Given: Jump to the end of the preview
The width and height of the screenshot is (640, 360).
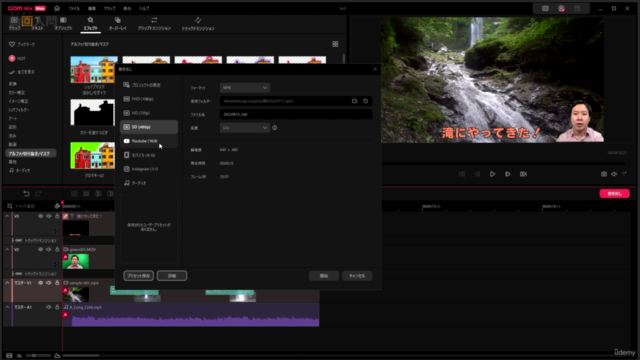Looking at the screenshot, I should (x=523, y=174).
